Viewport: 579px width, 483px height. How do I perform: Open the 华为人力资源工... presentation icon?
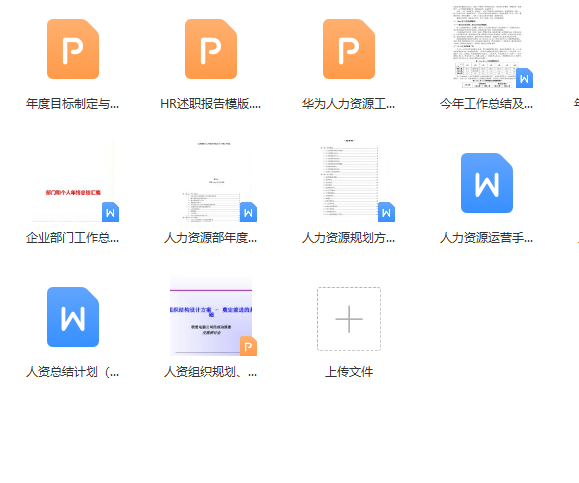click(x=349, y=49)
